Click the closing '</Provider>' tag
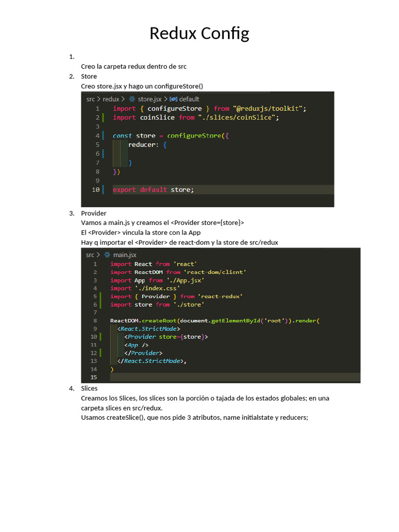The image size is (399, 532). tap(143, 353)
